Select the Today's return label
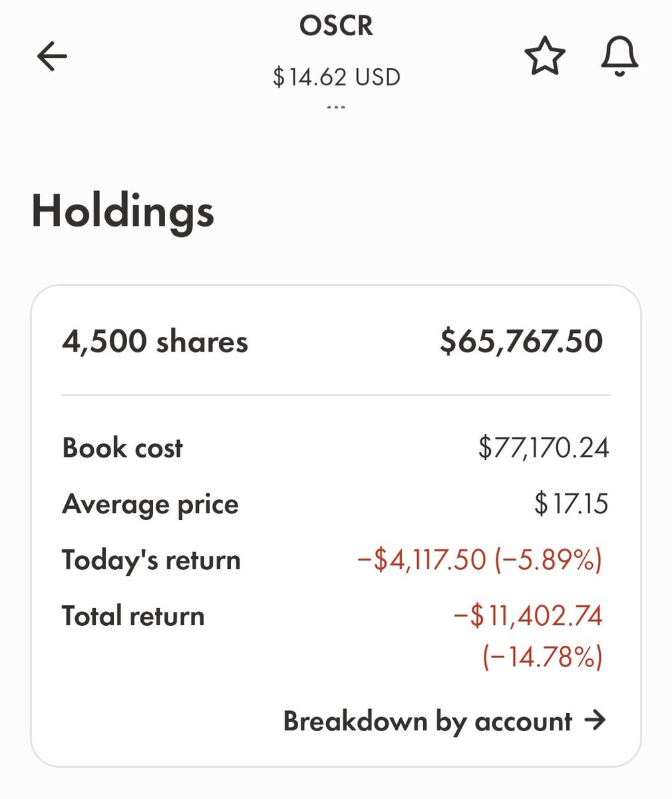This screenshot has width=672, height=799. (x=151, y=560)
